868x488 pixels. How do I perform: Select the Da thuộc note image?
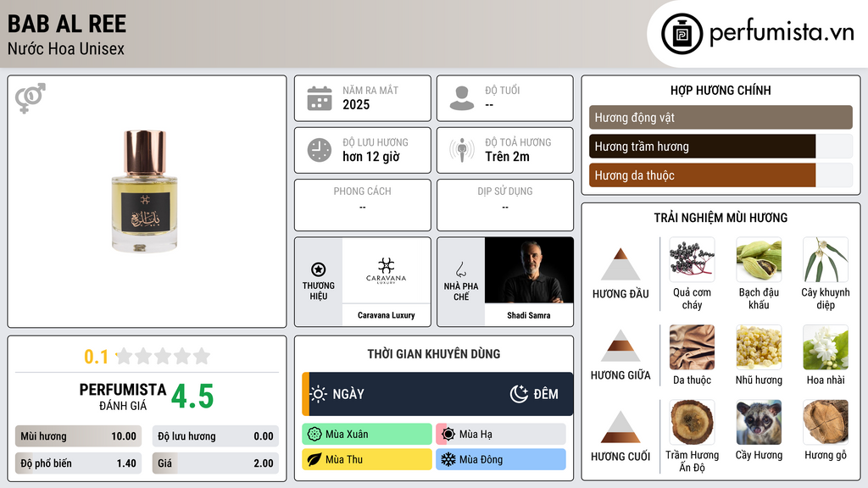[692, 347]
